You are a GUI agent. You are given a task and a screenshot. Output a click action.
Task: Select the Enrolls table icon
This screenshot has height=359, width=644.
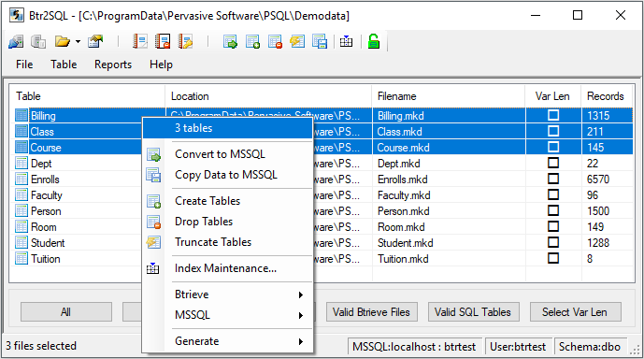(x=21, y=179)
